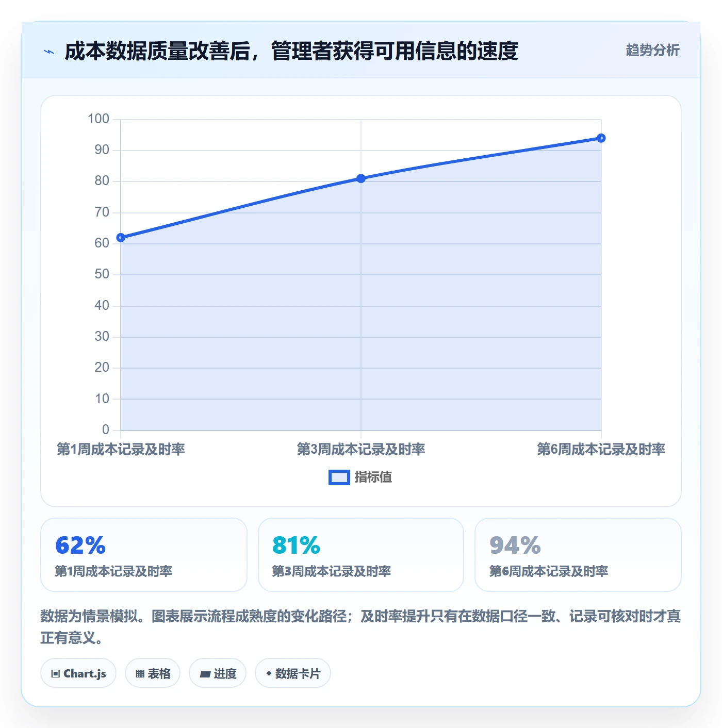Click the diamond icon in the 数据卡片 chip
This screenshot has height=728, width=722.
click(x=269, y=673)
